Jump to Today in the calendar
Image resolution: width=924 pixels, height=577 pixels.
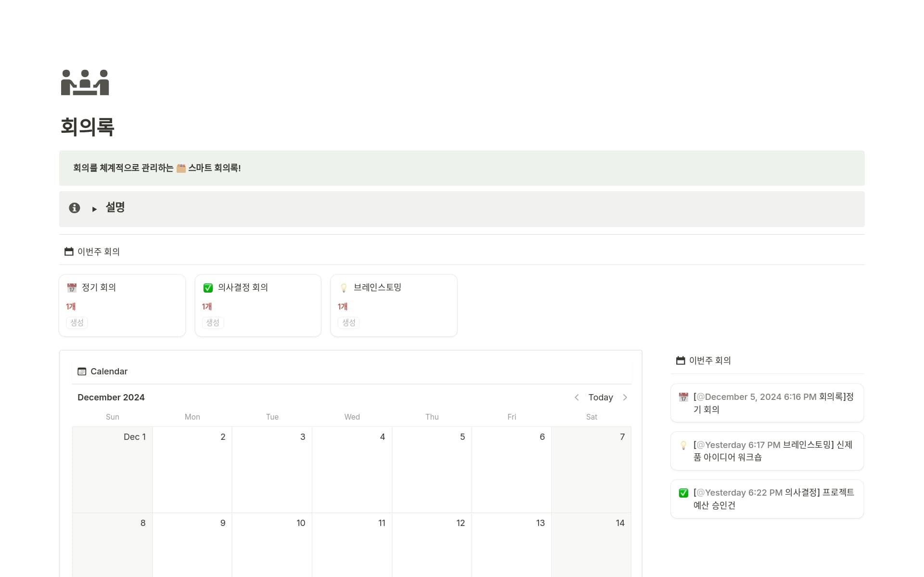(601, 397)
